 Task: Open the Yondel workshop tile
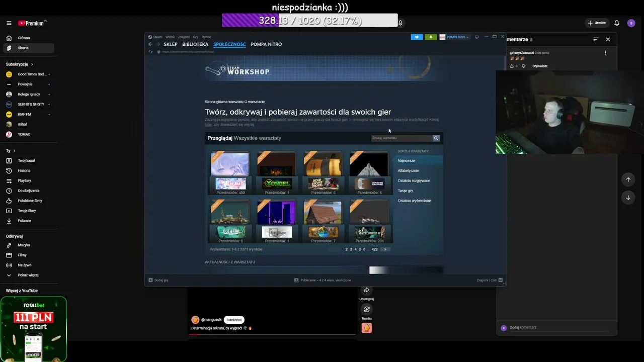point(277,173)
